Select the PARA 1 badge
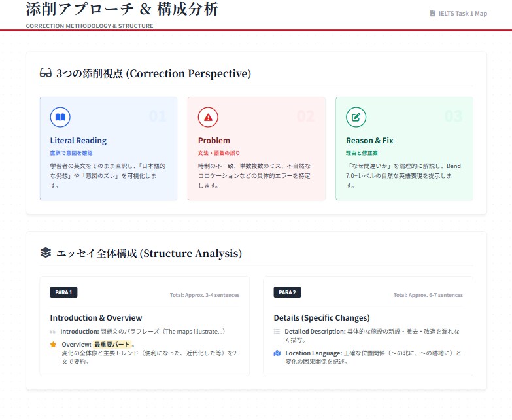The image size is (512, 420). click(x=63, y=292)
